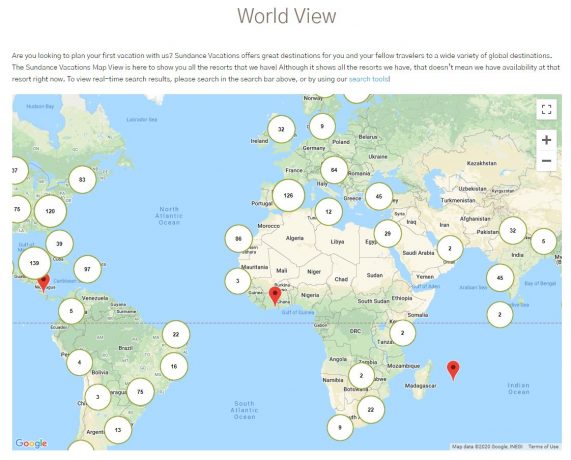Viewport: 571px width, 460px height.
Task: Open the 9 cluster north of Germany
Action: point(322,126)
